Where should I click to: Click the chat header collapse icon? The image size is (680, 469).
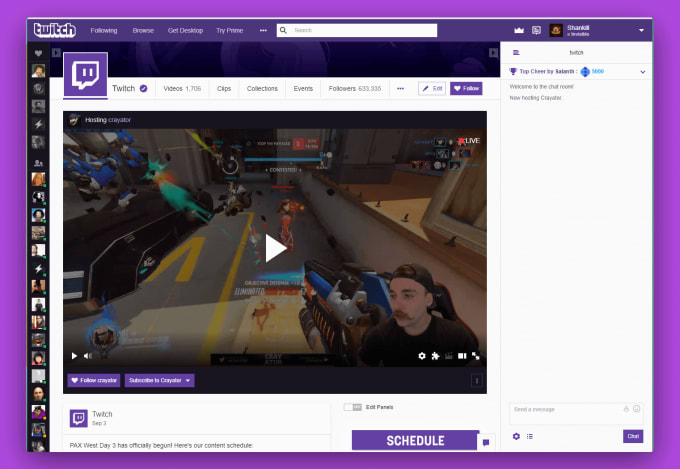[516, 52]
